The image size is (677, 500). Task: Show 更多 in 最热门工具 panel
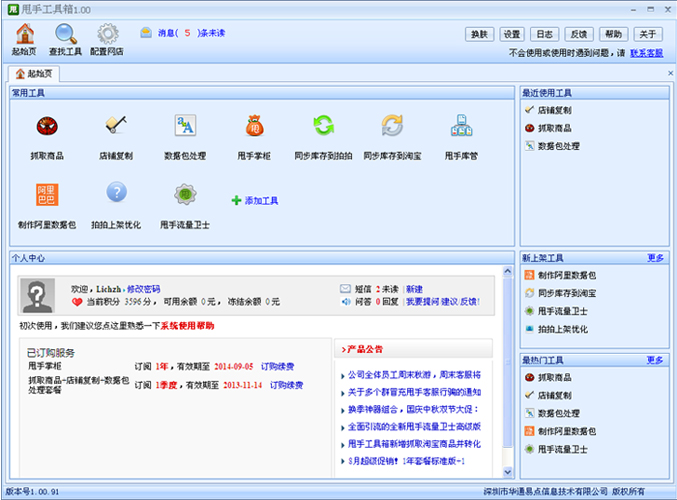coord(655,360)
